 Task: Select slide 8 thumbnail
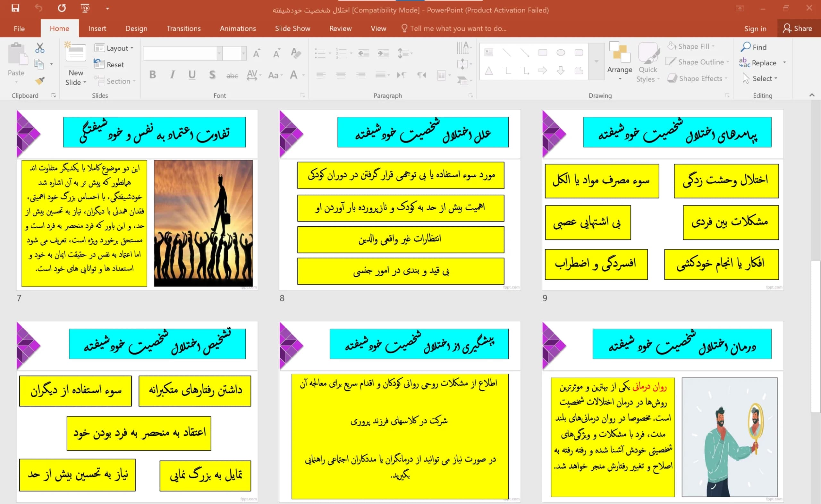click(x=400, y=200)
